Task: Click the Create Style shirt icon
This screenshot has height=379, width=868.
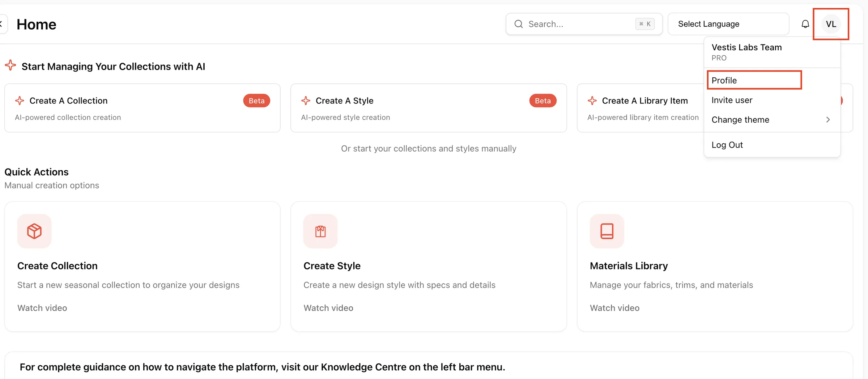Action: (x=320, y=231)
